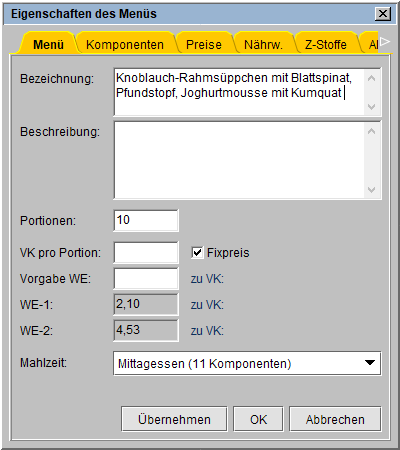
Task: Cancel with the Abbrechen button
Action: 335,419
